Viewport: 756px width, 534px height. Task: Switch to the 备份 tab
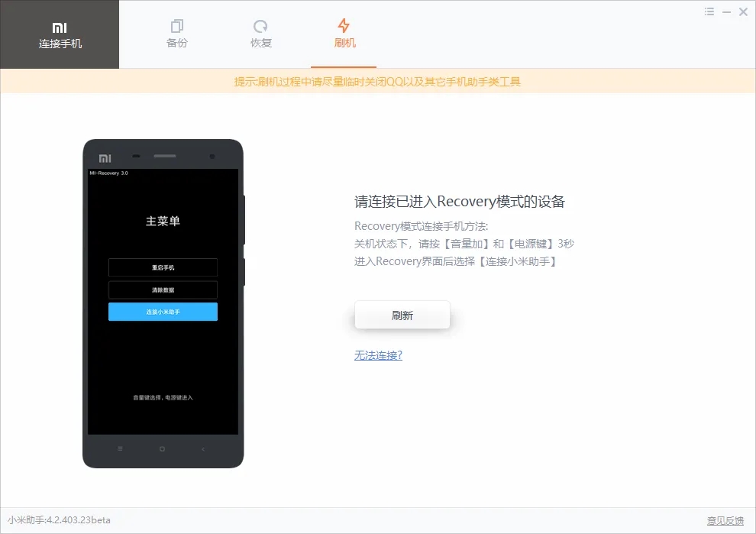(176, 34)
